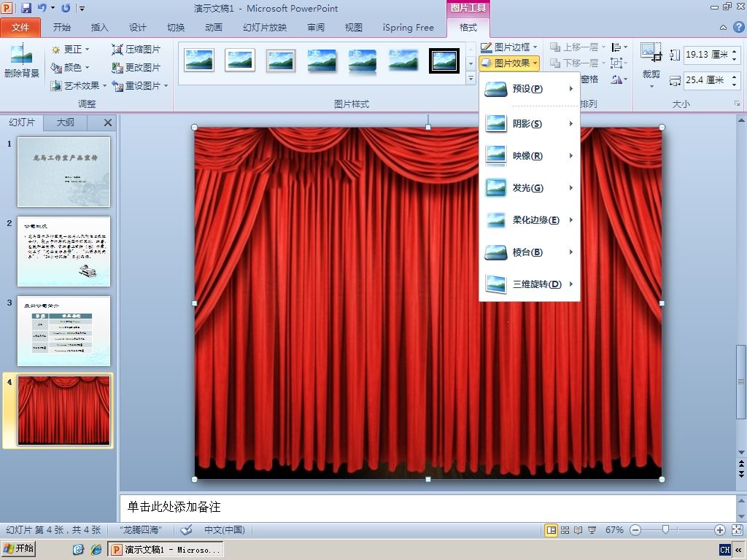Open the Reflection (映像) effects submenu
Viewport: 747px width, 560px height.
(530, 156)
